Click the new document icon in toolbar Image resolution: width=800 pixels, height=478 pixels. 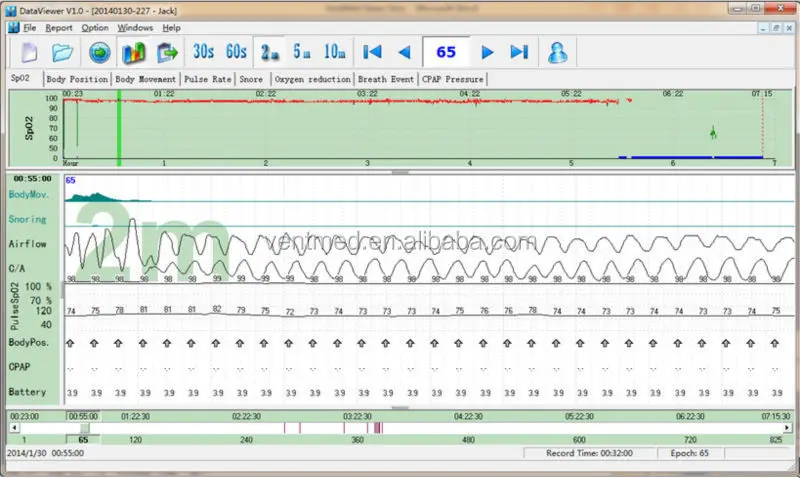[x=28, y=52]
